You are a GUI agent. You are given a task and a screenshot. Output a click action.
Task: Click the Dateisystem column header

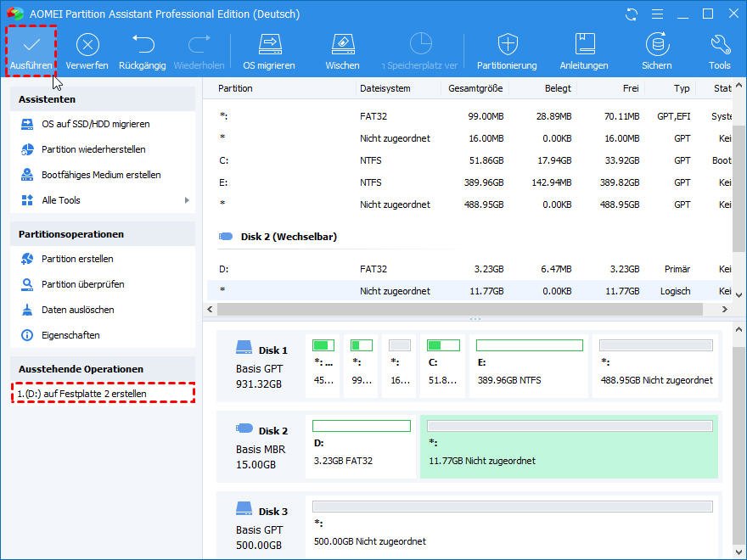coord(385,88)
